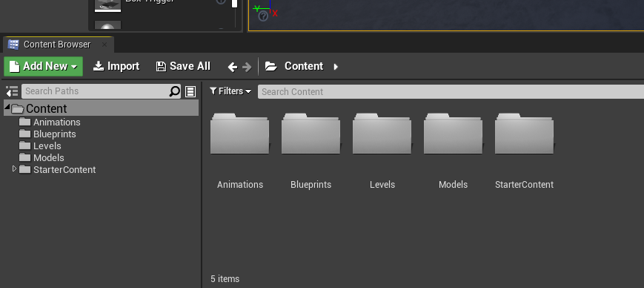This screenshot has height=288, width=644.
Task: Click the Import button
Action: pos(116,66)
